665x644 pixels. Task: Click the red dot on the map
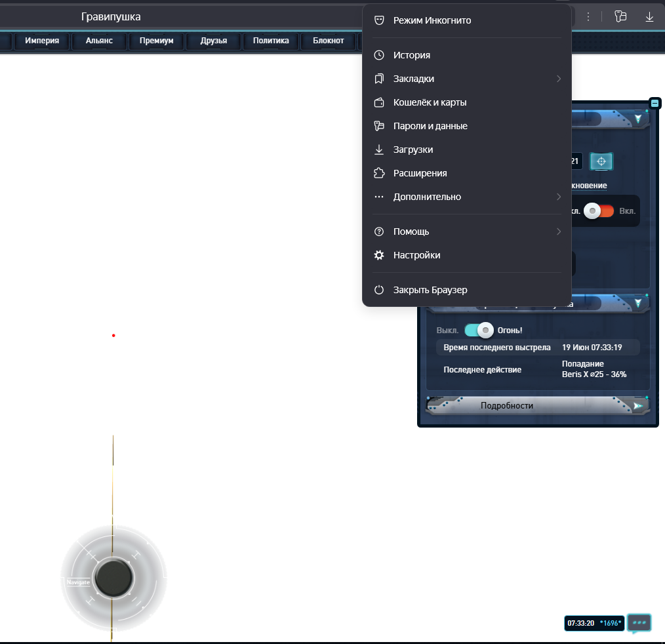[113, 336]
